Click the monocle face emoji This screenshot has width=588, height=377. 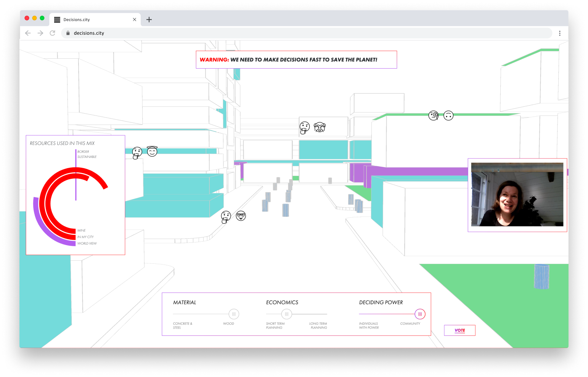coord(434,116)
